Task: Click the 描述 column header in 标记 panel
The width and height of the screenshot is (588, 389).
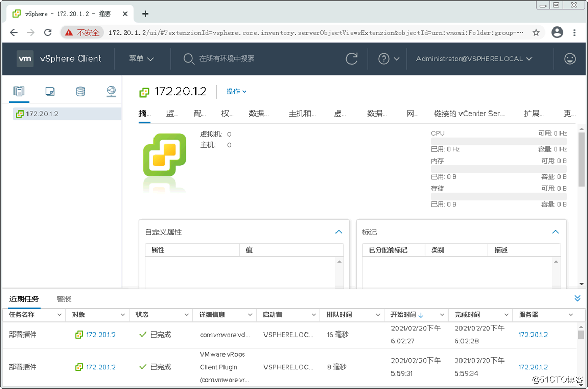Action: coord(524,250)
